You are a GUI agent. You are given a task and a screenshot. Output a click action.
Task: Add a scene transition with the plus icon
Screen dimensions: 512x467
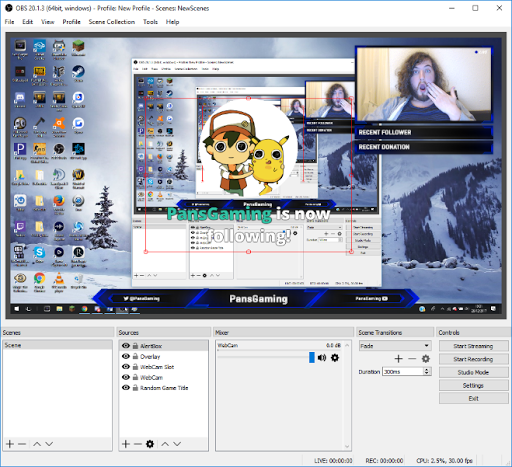(x=398, y=359)
